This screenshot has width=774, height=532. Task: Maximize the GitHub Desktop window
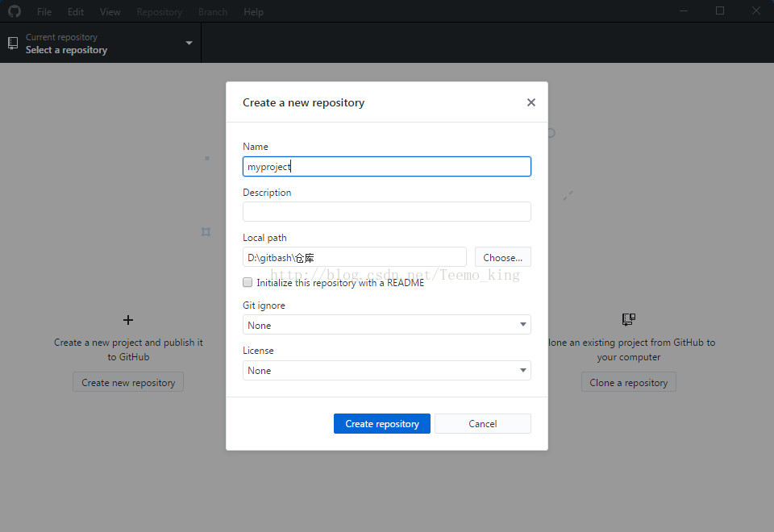click(720, 10)
